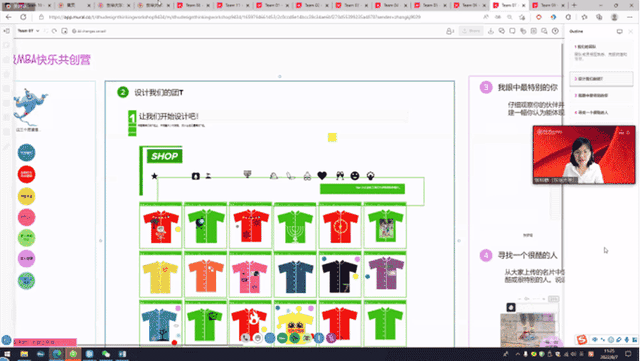Click the genie image in left panel
Screen dimensions: 640x361
pos(30,107)
